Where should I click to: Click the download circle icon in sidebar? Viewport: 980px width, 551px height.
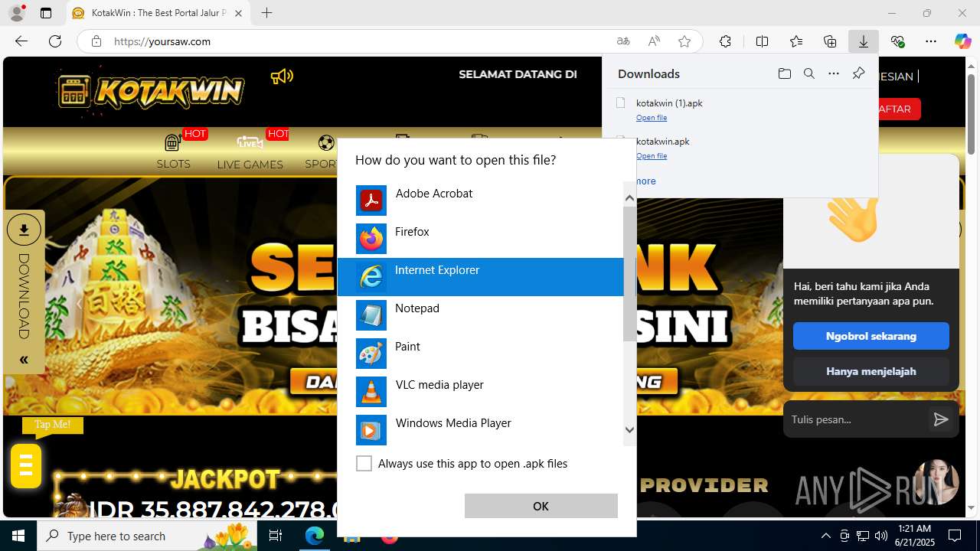(x=24, y=230)
